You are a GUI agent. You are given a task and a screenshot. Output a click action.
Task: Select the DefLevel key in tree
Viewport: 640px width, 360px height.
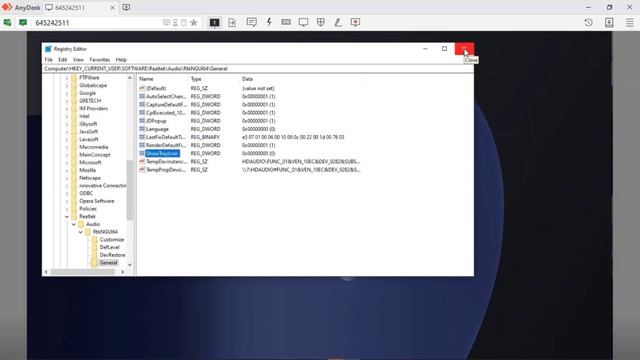(x=109, y=247)
